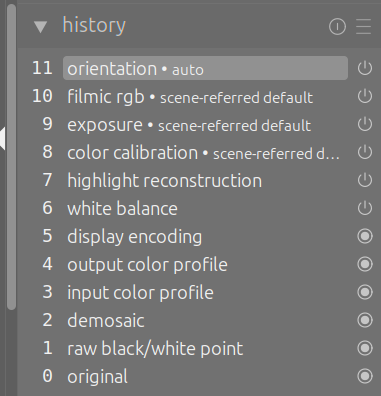Select history item 9 exposure

[x=205, y=124]
